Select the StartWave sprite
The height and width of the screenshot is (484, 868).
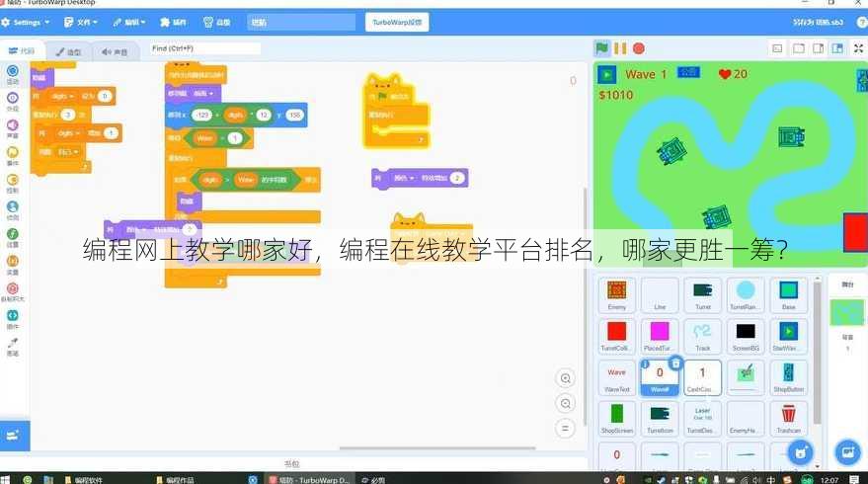[x=788, y=337]
